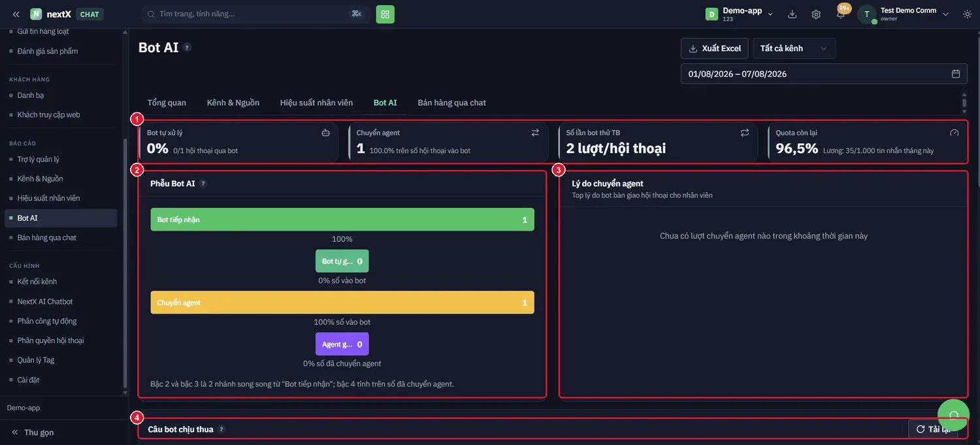The height and width of the screenshot is (445, 980).
Task: Open Tất cả kênh channel dropdown
Action: pyautogui.click(x=794, y=48)
